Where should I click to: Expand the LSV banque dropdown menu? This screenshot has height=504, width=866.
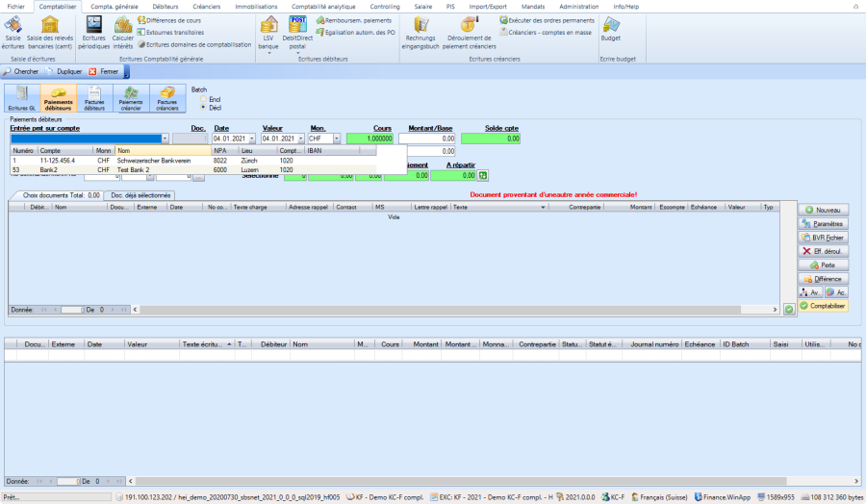(x=268, y=52)
